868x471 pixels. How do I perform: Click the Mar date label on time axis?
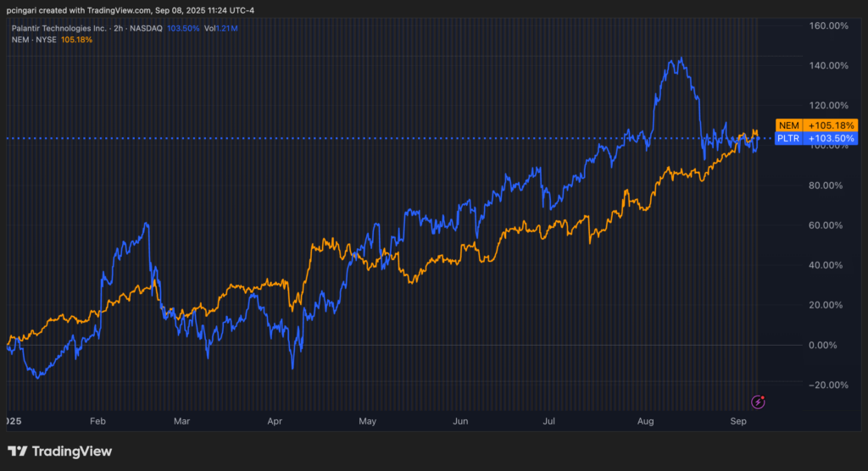181,421
